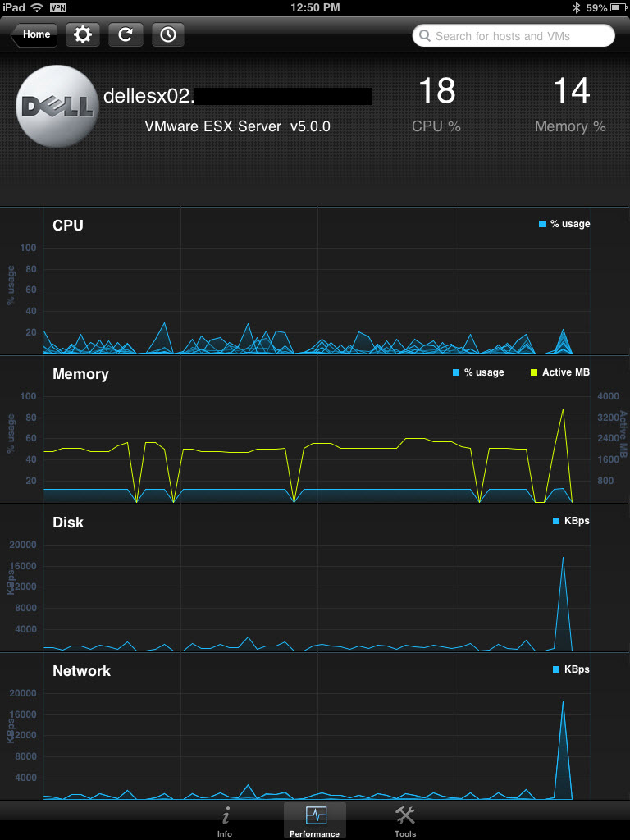The height and width of the screenshot is (840, 630).
Task: Tap the 18 CPU % summary value
Action: click(x=436, y=90)
